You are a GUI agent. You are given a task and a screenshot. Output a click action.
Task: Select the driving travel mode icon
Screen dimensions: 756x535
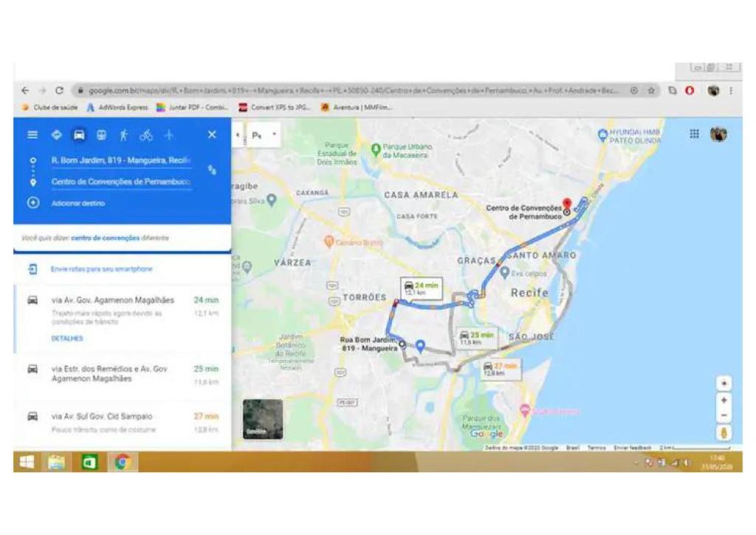click(79, 135)
